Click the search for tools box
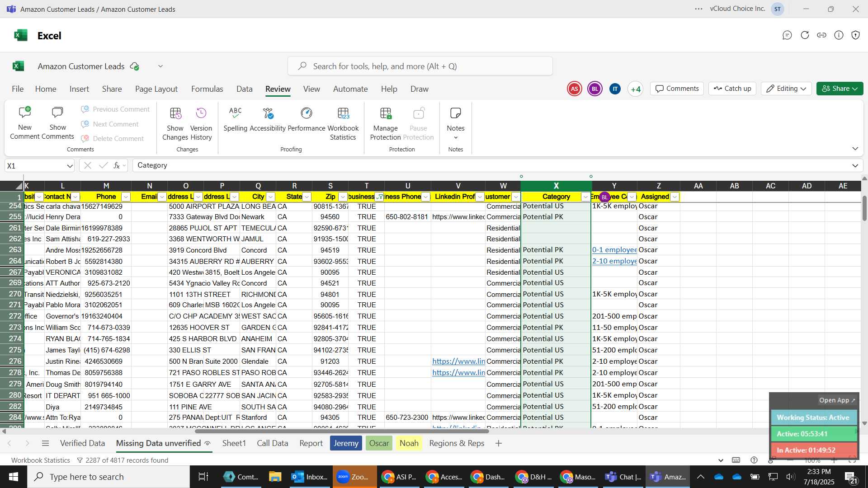Image resolution: width=868 pixels, height=488 pixels. coord(420,66)
